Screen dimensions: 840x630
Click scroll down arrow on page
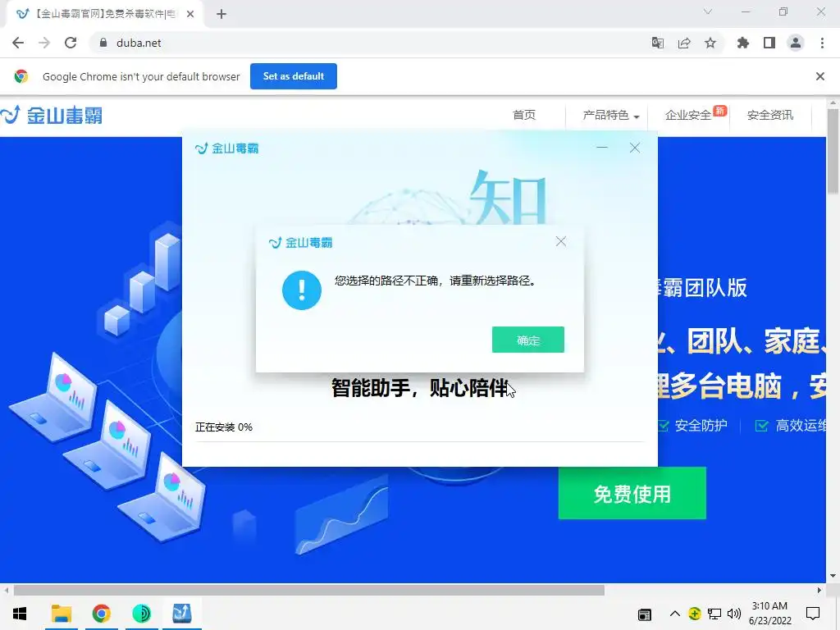833,576
